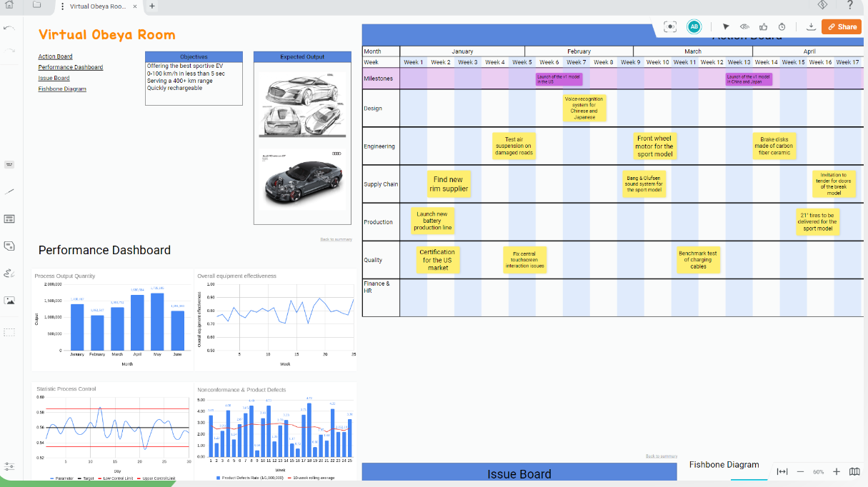Screen dimensions: 868x487
Task: Click the orange Share button
Action: 842,26
